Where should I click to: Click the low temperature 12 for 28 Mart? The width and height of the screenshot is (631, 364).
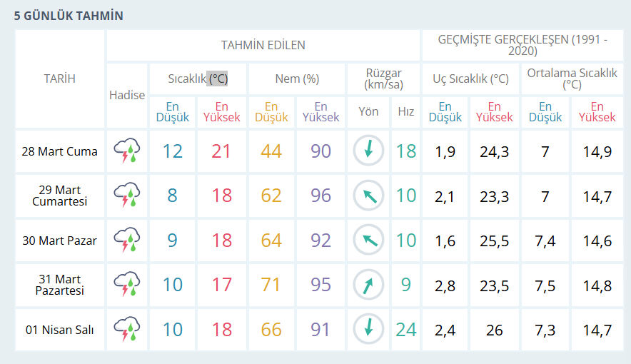(173, 151)
